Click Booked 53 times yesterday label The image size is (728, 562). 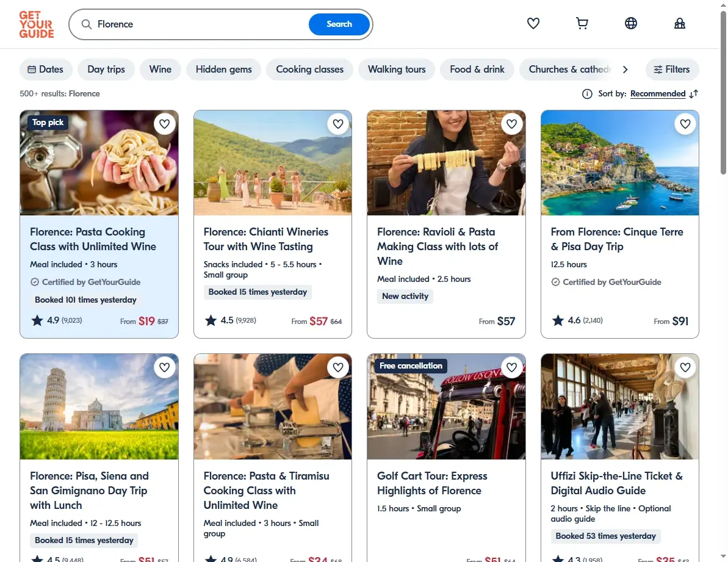[x=605, y=536]
